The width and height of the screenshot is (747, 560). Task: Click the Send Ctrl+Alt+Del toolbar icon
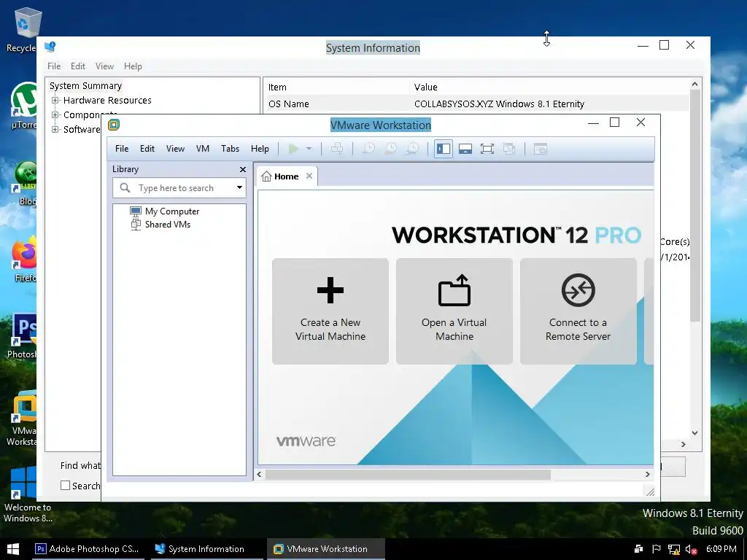pyautogui.click(x=337, y=149)
